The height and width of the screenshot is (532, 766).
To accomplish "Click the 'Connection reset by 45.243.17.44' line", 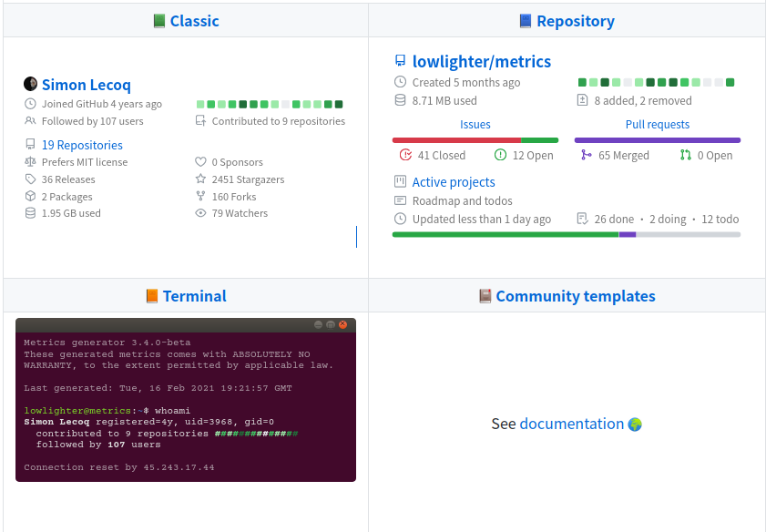I will 119,467.
